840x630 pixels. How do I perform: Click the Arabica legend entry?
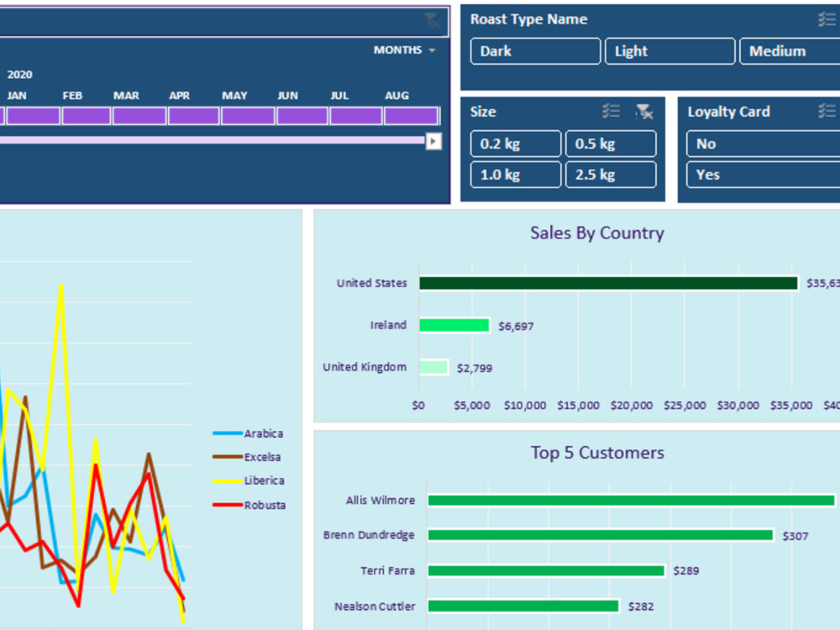pyautogui.click(x=248, y=433)
